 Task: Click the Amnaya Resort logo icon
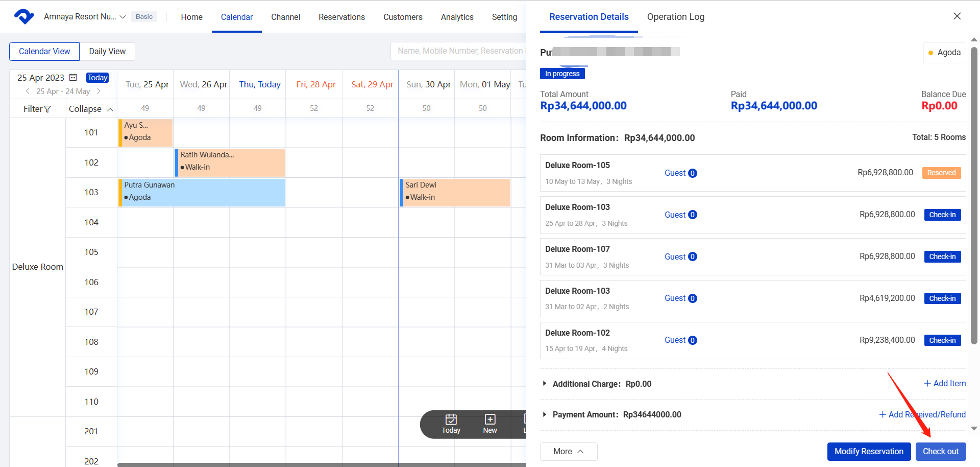pyautogui.click(x=24, y=17)
